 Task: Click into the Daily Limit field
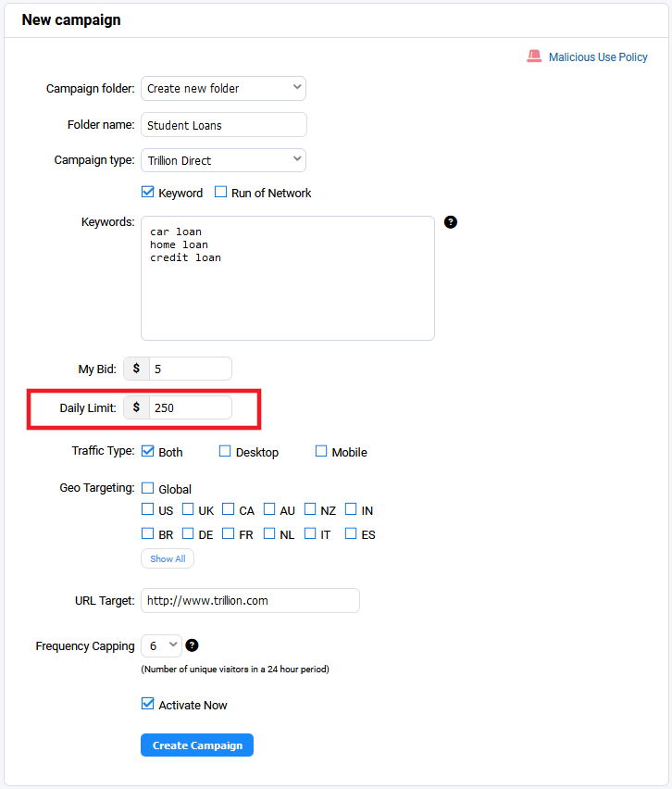click(x=190, y=407)
